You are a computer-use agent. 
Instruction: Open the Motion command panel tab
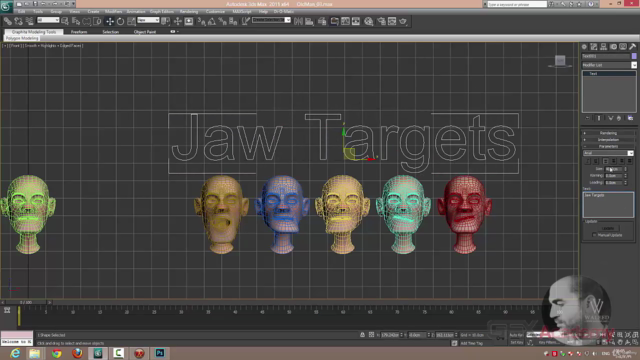coord(613,47)
